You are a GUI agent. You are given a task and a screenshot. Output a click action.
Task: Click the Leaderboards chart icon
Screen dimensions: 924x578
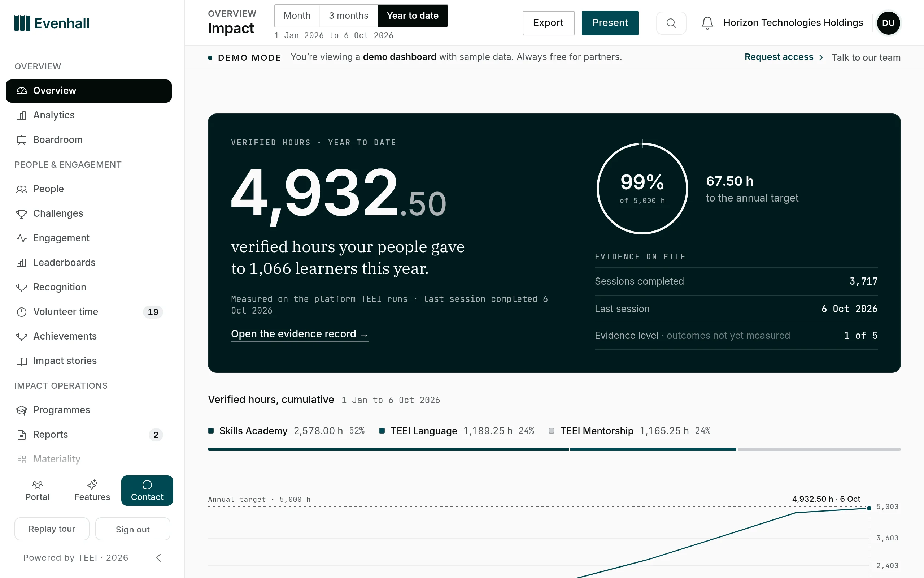click(21, 263)
